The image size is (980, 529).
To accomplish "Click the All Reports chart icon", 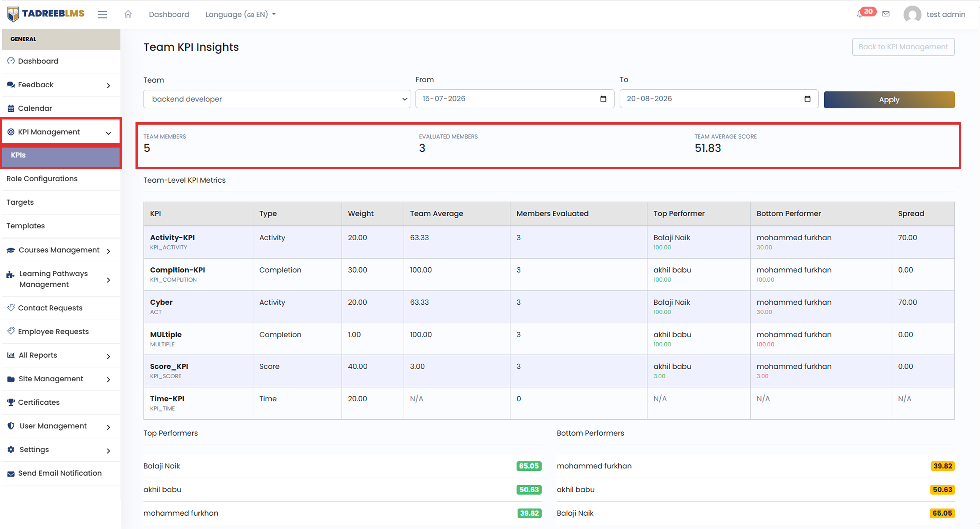I will pyautogui.click(x=11, y=355).
